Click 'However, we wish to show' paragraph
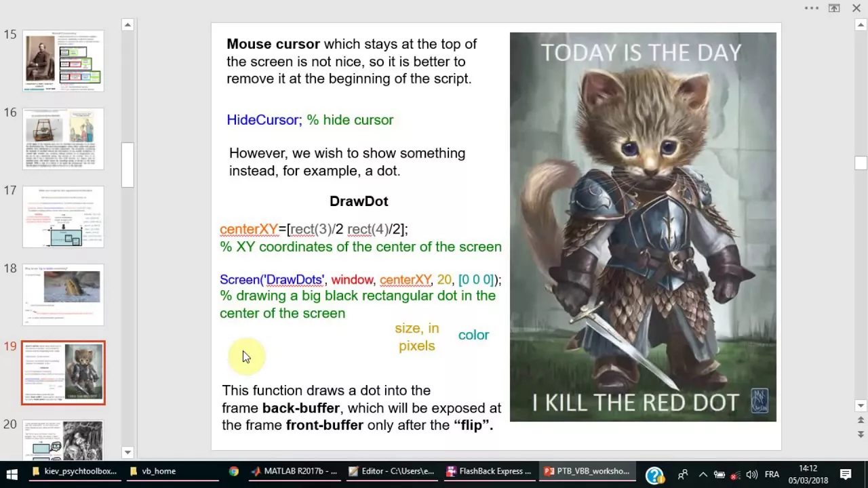Image resolution: width=868 pixels, height=488 pixels. (347, 162)
